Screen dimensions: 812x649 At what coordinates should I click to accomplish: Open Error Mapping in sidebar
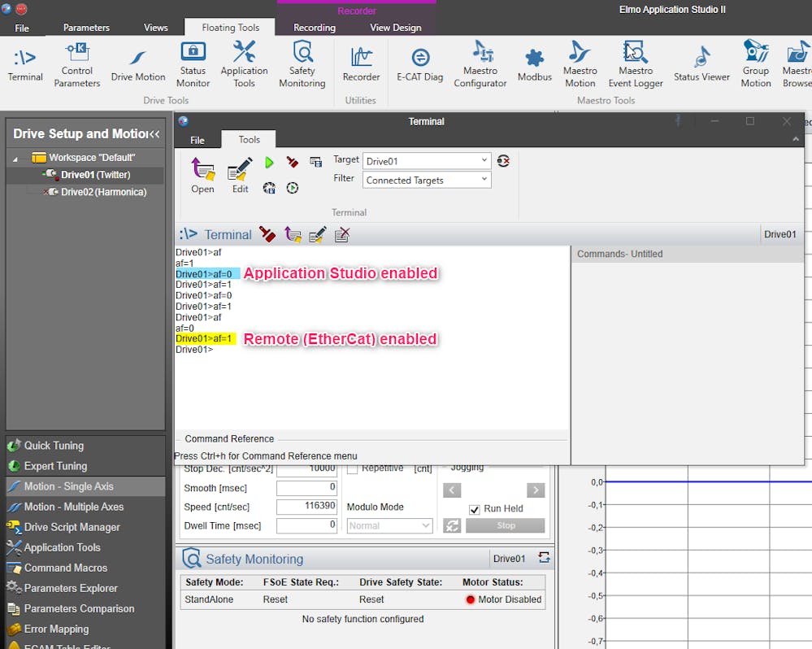point(85,629)
